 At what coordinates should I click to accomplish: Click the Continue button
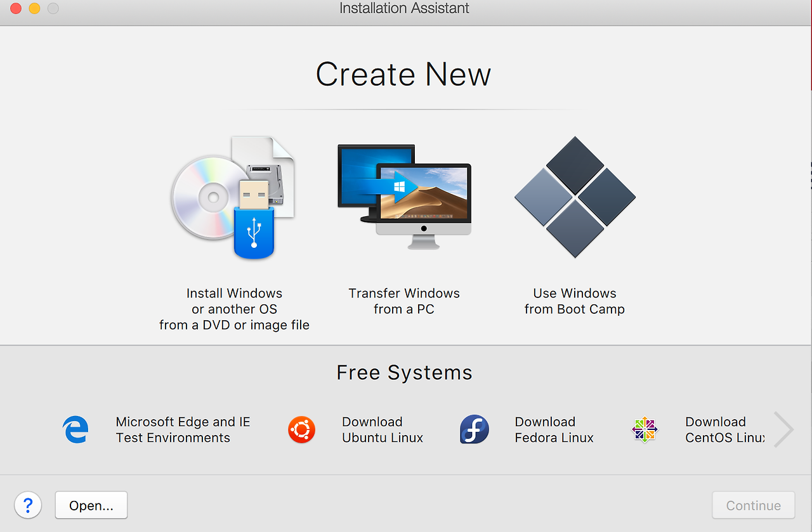[x=753, y=505]
